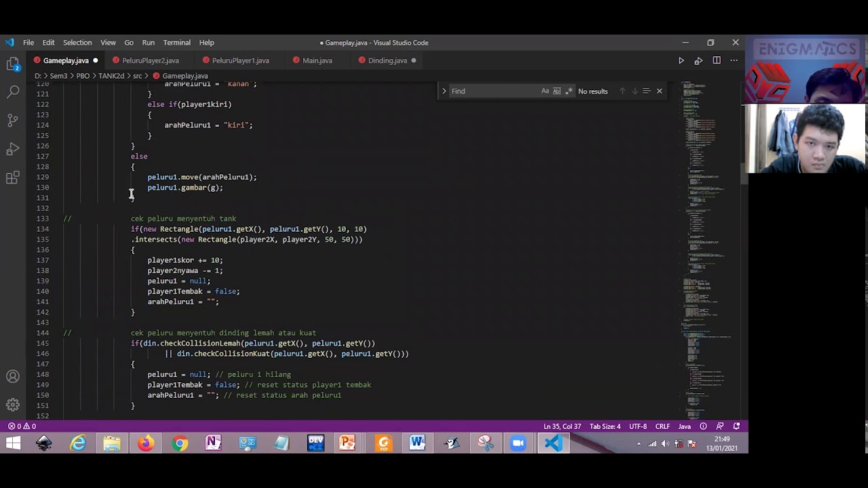Click the code minimap overview
This screenshot has height=488, width=868.
[707, 251]
